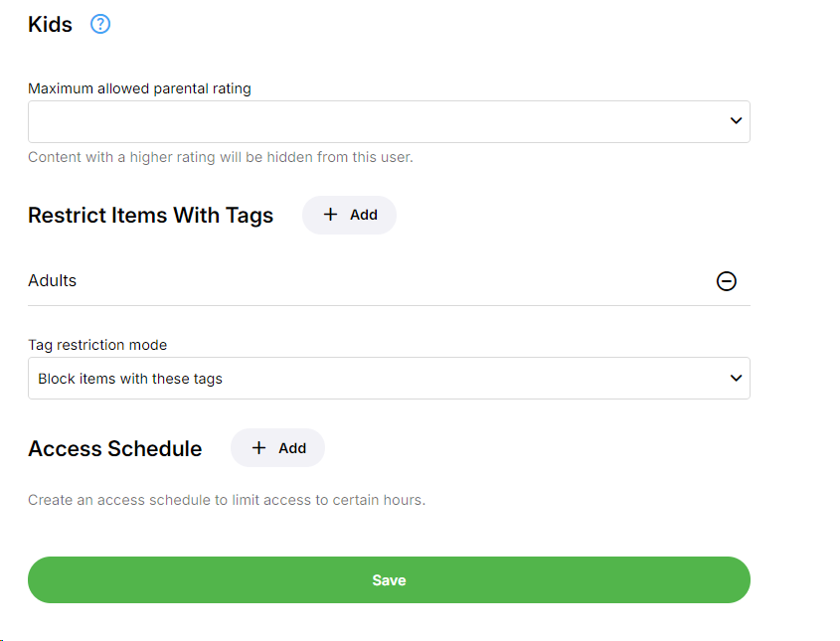Save the parental control settings

389,580
